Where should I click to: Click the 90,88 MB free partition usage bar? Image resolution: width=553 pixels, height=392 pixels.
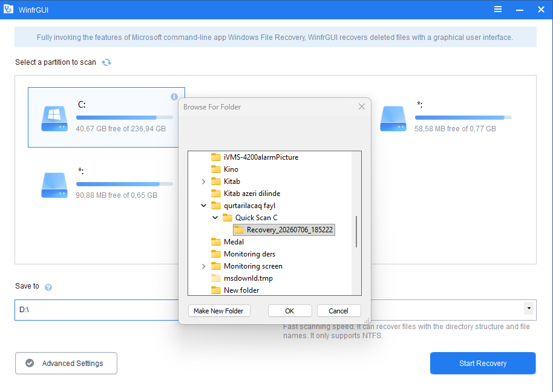tap(125, 184)
